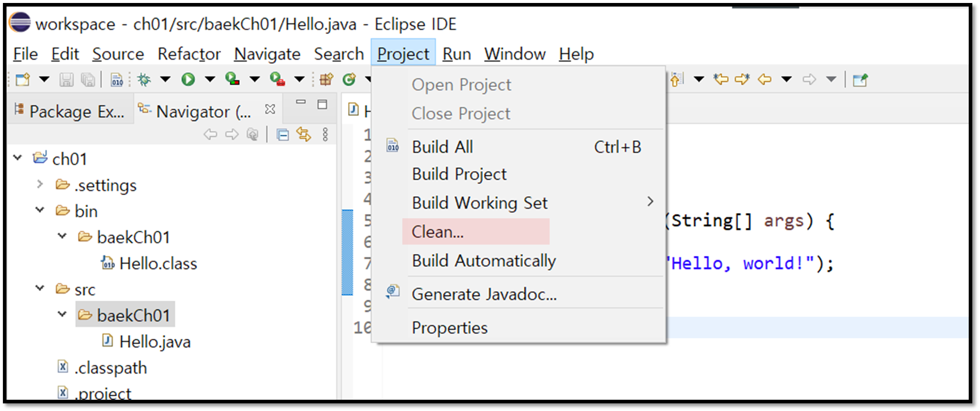Open the File menu
The width and height of the screenshot is (980, 411).
click(26, 54)
